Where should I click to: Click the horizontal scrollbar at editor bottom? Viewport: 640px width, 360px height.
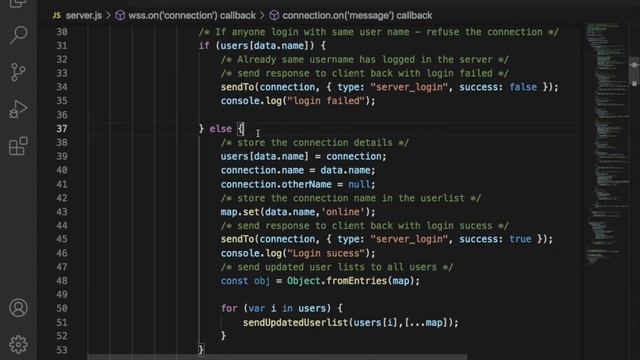(x=278, y=357)
